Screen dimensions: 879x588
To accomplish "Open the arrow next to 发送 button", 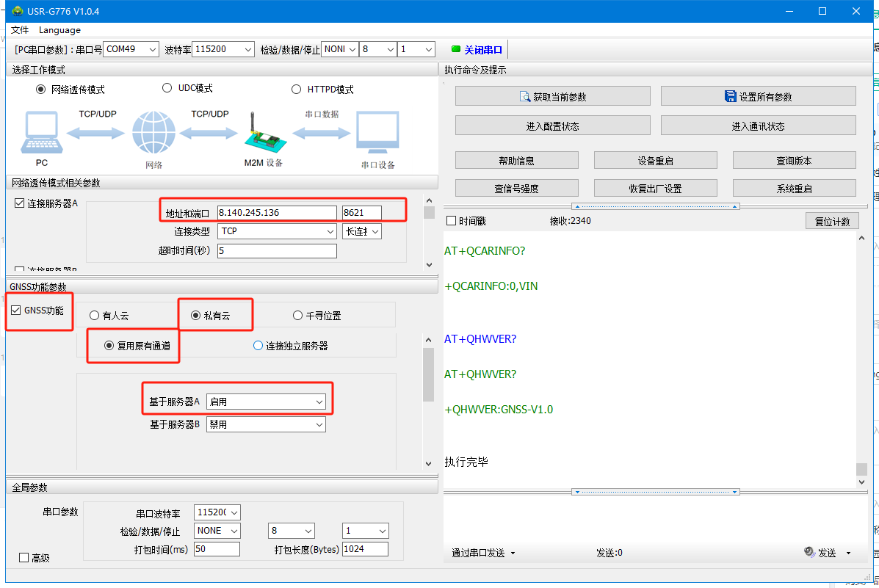I will click(x=848, y=553).
